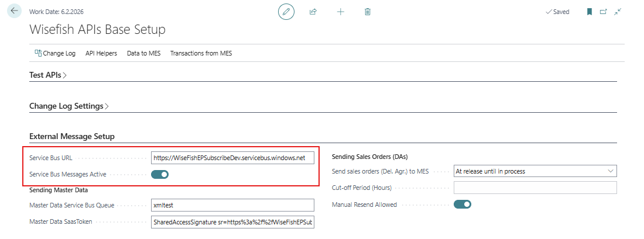Collapse the External Message Setup section
The height and width of the screenshot is (239, 644).
click(72, 136)
